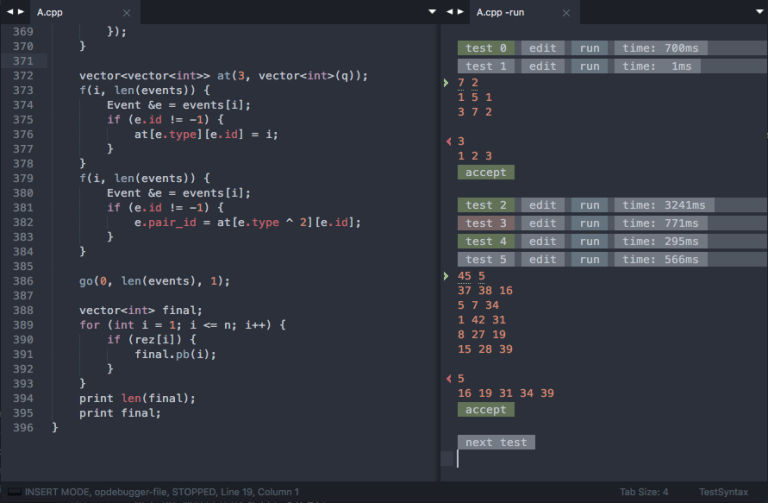Collapse the test 1 section
The height and width of the screenshot is (503, 768).
tap(486, 66)
